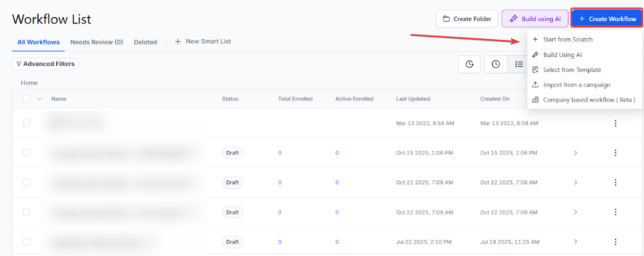Choose Start from Scratch in the menu
The width and height of the screenshot is (644, 256).
pos(567,40)
